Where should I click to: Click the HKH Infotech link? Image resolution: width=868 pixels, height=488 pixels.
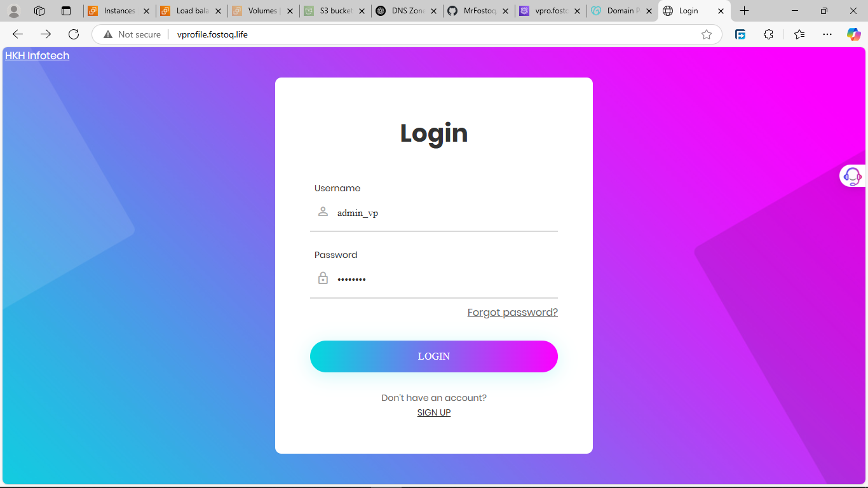click(x=37, y=55)
